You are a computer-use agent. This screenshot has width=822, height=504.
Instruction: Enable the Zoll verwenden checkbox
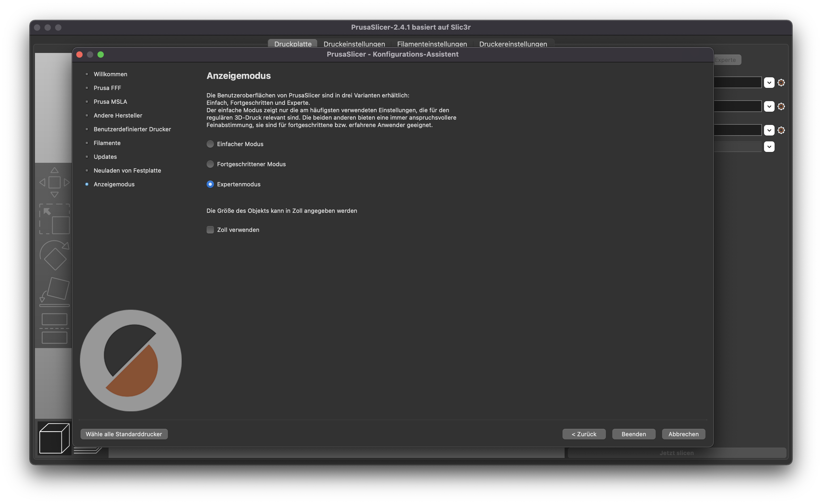(x=210, y=230)
